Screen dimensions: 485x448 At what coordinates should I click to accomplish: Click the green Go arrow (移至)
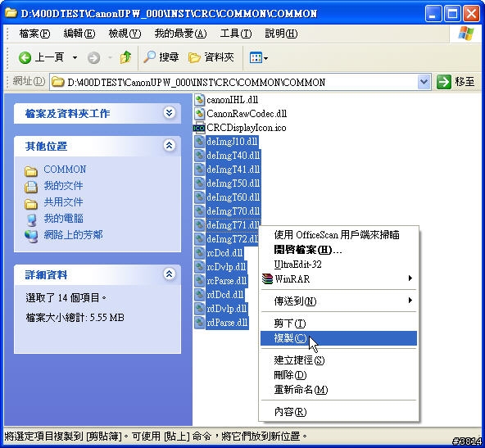pyautogui.click(x=443, y=82)
